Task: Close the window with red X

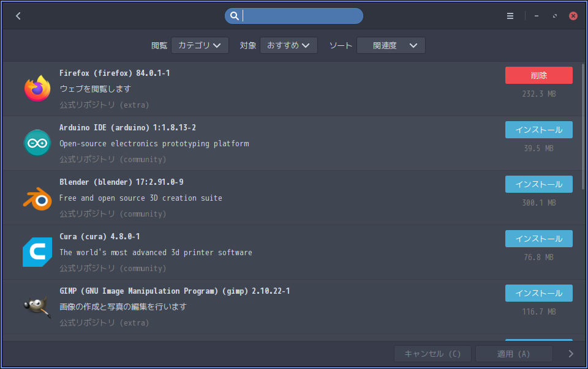Action: coord(573,16)
